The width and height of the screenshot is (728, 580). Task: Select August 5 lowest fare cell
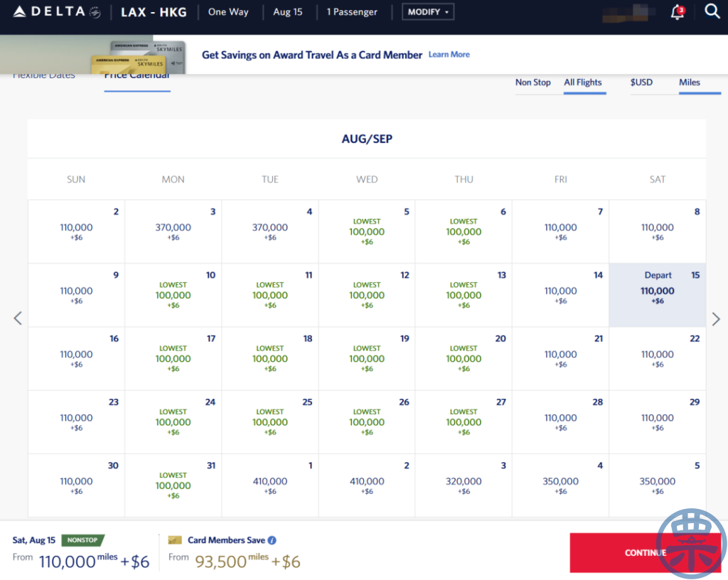coord(367,232)
